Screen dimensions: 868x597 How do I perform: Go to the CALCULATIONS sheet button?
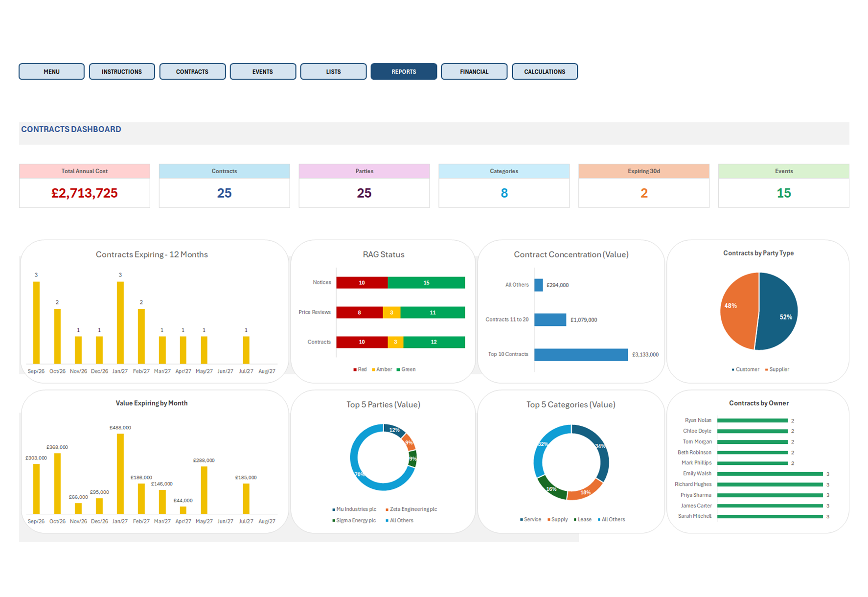(x=545, y=71)
